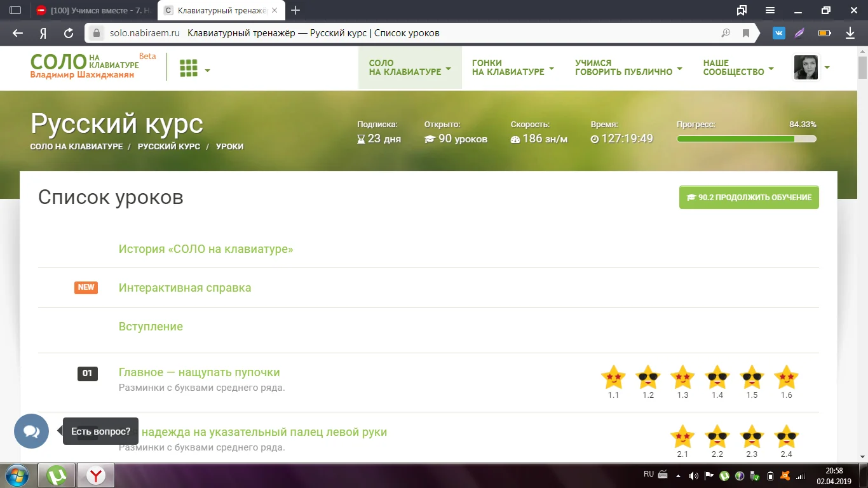Show hidden tray icons arrow

click(x=679, y=475)
